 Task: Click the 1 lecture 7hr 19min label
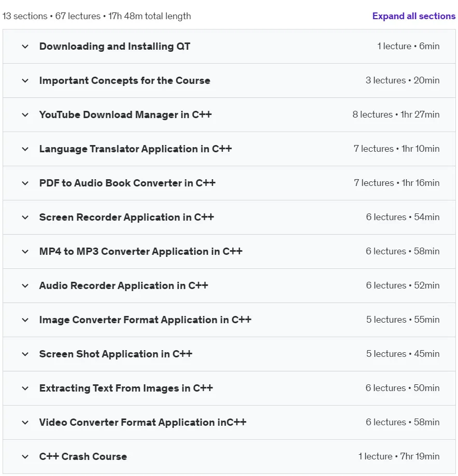(399, 456)
